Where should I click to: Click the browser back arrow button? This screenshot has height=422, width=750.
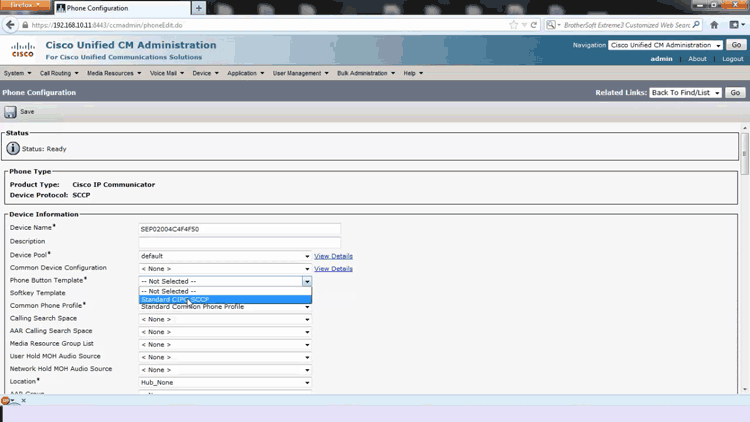click(x=10, y=25)
